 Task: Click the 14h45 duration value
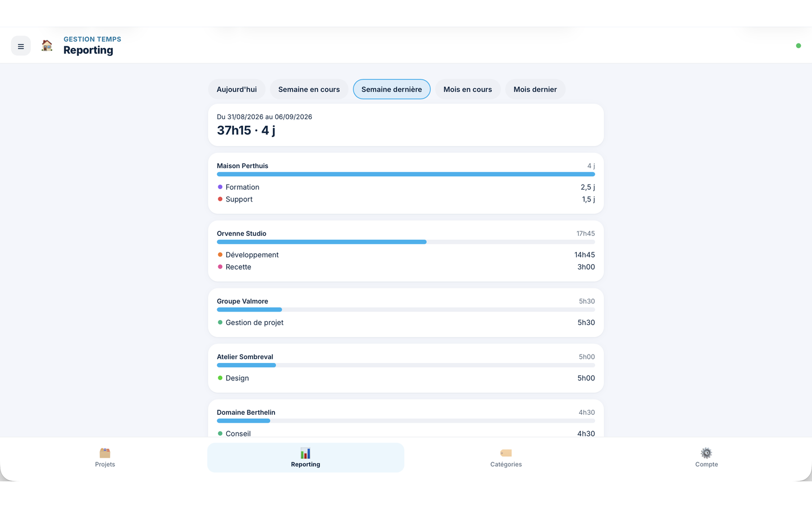click(x=585, y=255)
